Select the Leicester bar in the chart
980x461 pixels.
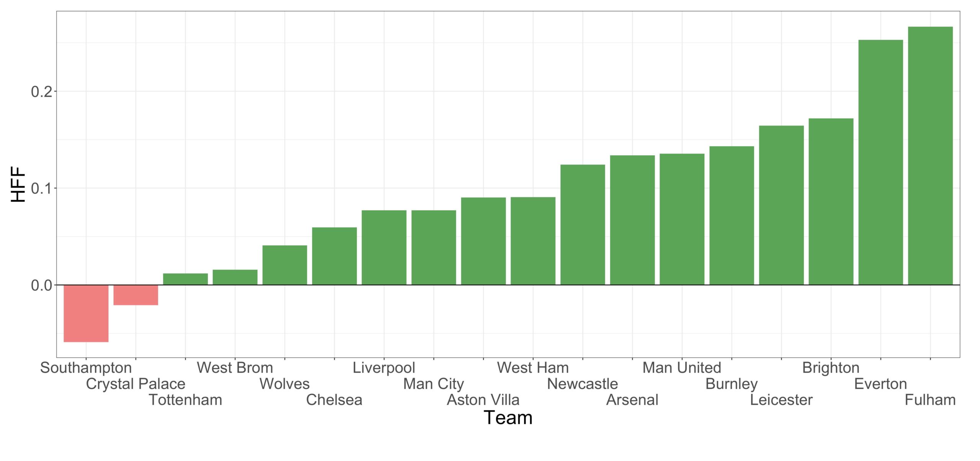coord(781,205)
